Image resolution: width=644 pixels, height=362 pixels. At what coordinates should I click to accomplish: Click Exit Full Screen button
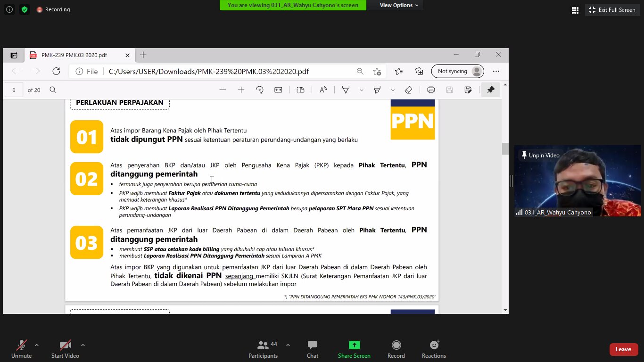coord(612,10)
